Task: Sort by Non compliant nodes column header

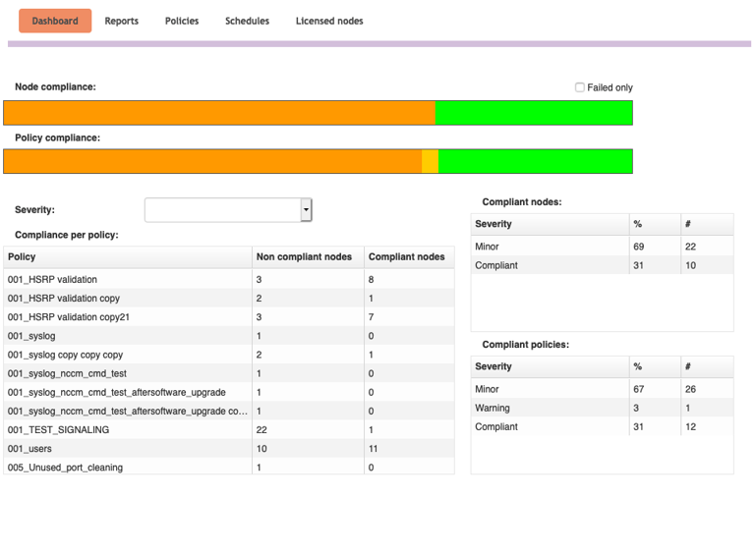Action: tap(308, 256)
